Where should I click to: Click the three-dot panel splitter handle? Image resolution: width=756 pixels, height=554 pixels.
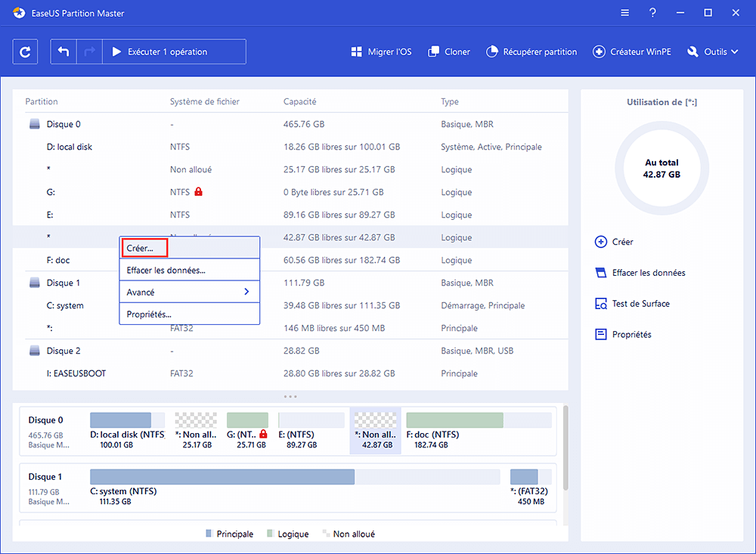coord(290,396)
